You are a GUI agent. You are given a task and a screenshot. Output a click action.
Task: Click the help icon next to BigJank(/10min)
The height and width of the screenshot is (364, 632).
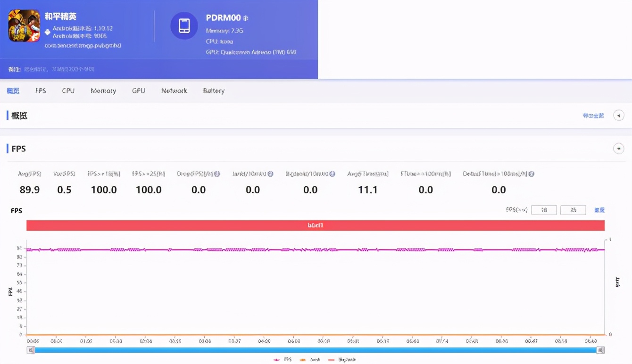tap(332, 174)
